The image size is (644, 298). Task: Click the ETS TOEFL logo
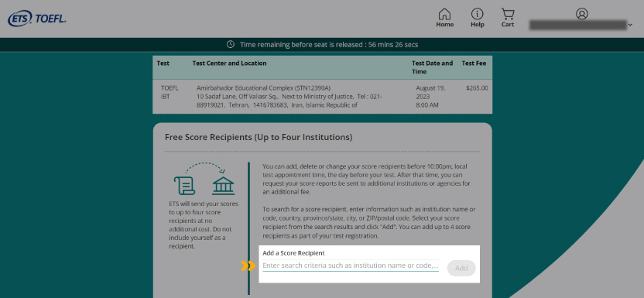pyautogui.click(x=36, y=19)
